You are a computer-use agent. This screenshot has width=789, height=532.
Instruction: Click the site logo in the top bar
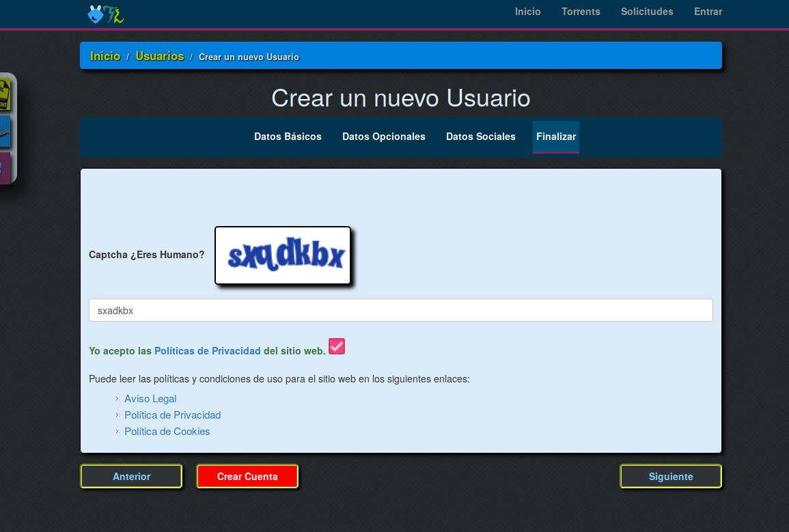pos(106,14)
